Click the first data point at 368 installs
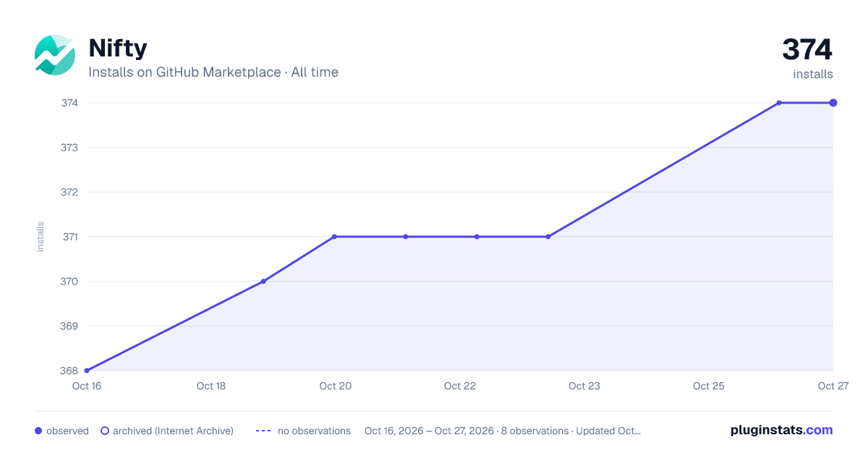The width and height of the screenshot is (868, 456). click(87, 371)
